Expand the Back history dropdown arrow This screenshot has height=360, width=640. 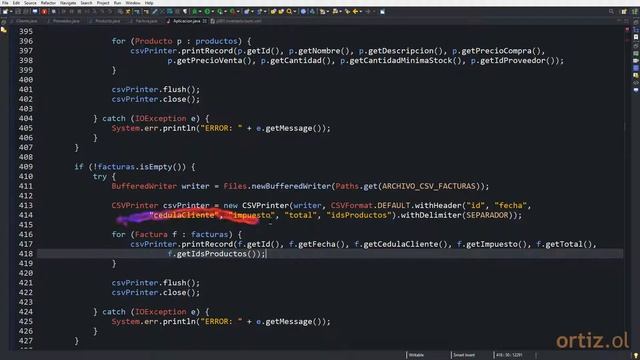click(x=361, y=11)
